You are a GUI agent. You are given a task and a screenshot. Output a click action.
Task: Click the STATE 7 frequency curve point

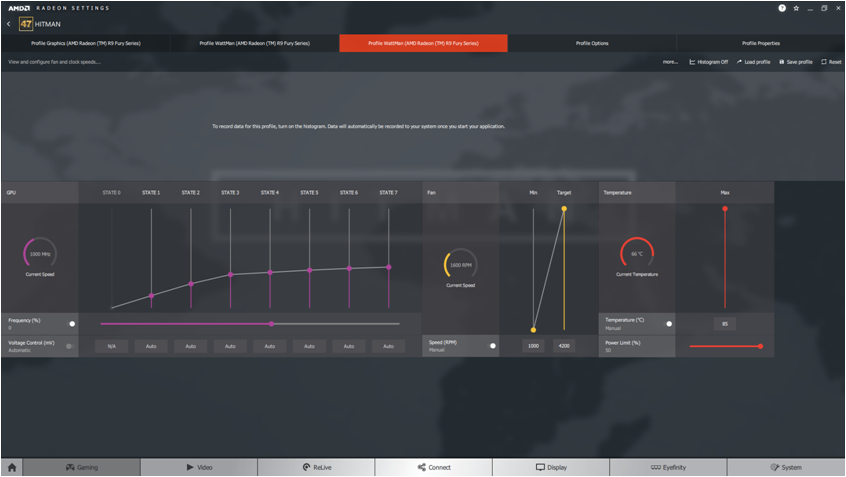click(388, 267)
